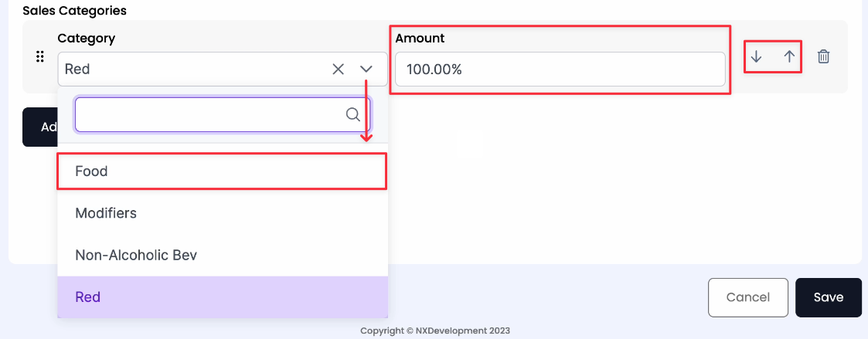868x339 pixels.
Task: Click the magnifier icon in the search box
Action: (x=353, y=114)
